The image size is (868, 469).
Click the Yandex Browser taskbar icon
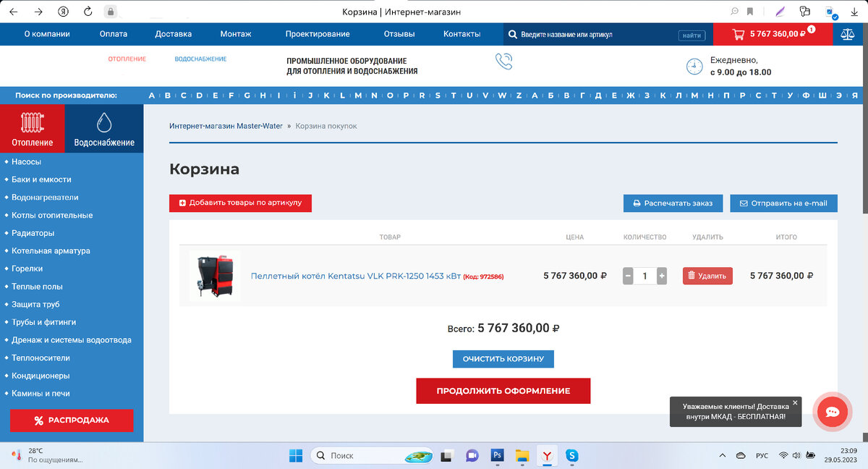pyautogui.click(x=548, y=455)
